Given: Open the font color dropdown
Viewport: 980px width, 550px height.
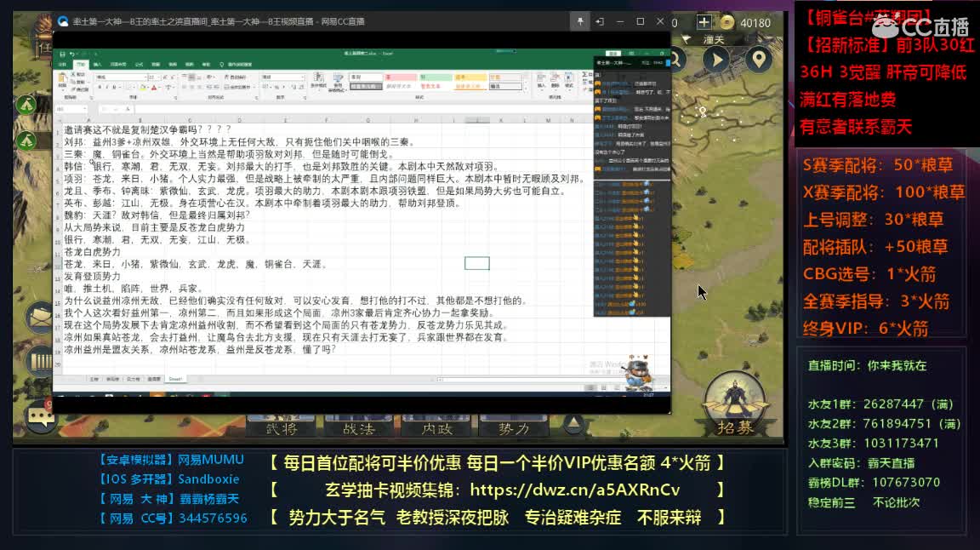Looking at the screenshot, I should click(x=159, y=87).
